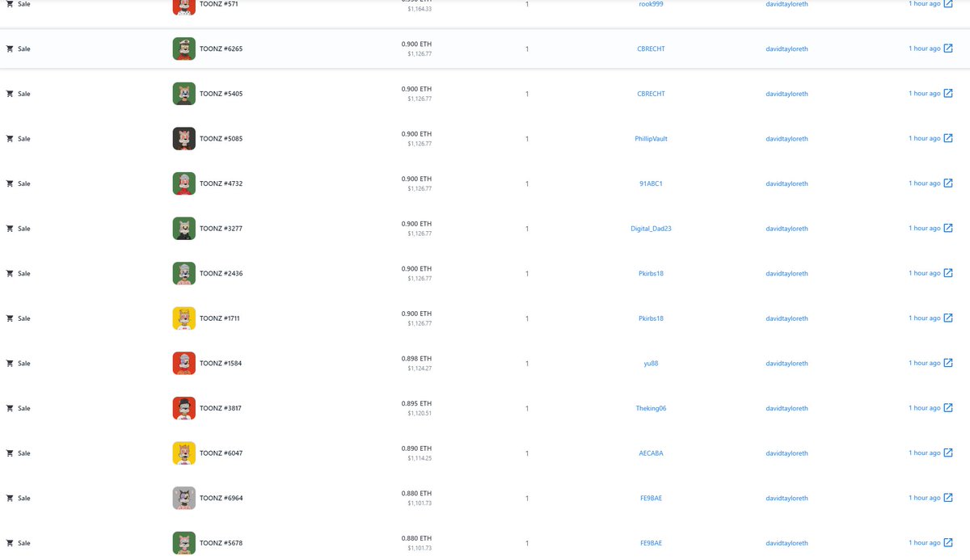Open external link icon for TOONZ #3817 row

coord(948,408)
